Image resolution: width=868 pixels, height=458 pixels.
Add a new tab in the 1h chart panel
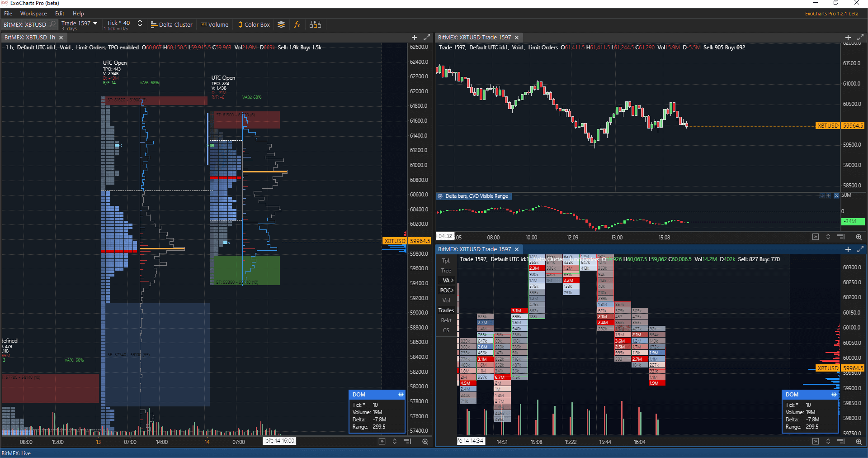point(415,38)
